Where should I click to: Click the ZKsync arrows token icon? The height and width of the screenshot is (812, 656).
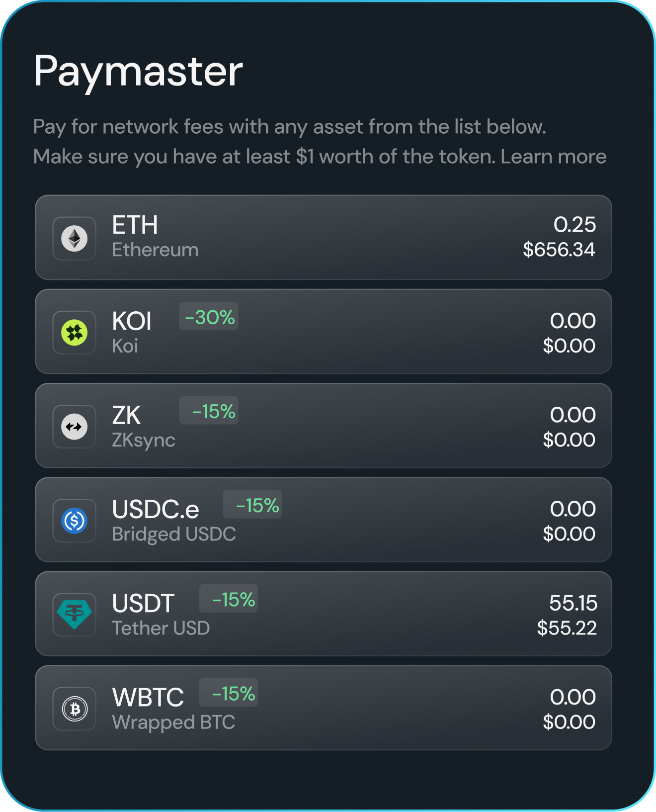coord(75,426)
